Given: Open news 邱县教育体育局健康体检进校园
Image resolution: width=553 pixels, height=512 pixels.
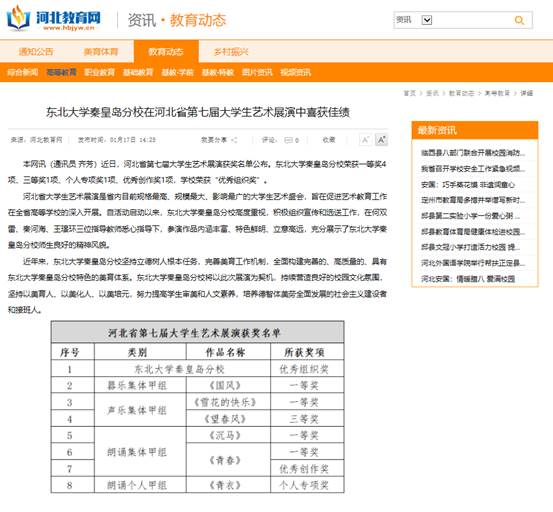Looking at the screenshot, I should point(473,232).
